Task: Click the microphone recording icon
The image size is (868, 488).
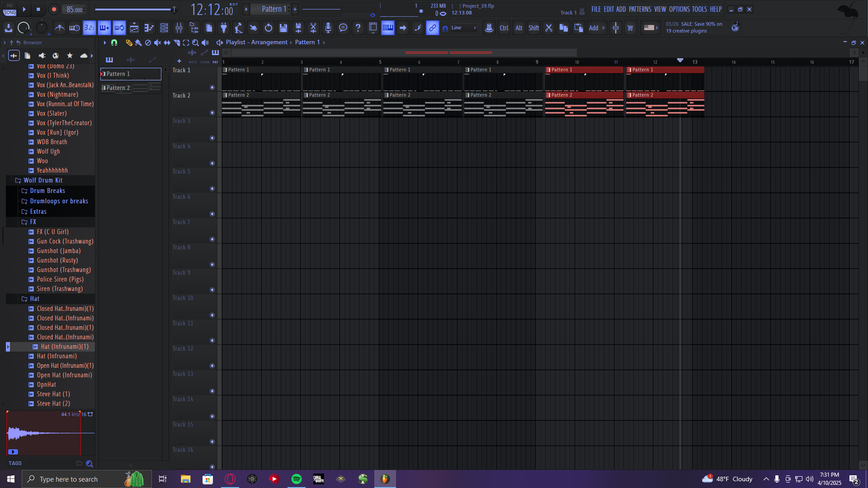Action: point(328,28)
